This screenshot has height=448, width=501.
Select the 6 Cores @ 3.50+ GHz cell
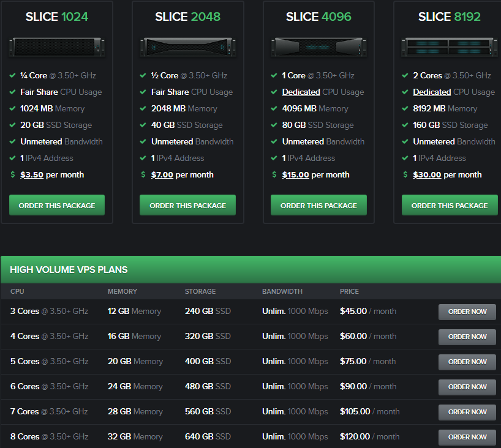pos(49,386)
